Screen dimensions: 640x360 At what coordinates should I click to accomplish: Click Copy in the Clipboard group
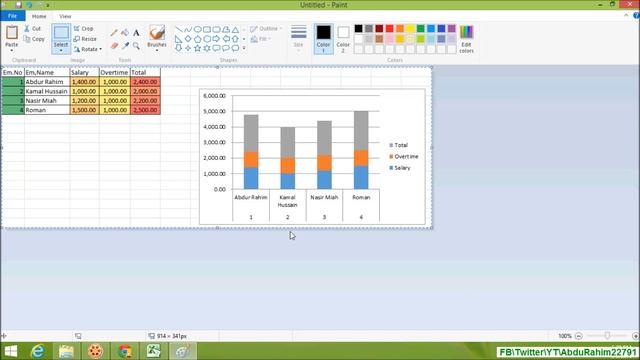click(34, 39)
